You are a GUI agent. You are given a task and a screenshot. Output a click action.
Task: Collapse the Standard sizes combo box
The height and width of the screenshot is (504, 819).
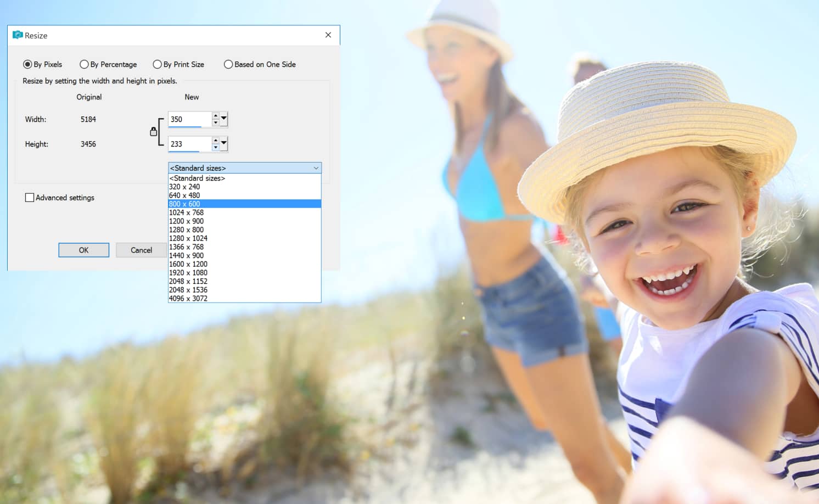[245, 168]
